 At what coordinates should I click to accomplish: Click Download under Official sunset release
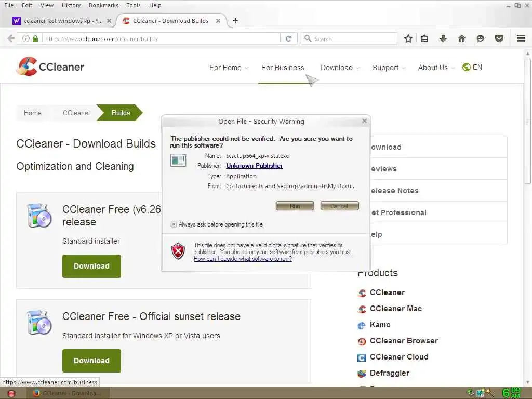91,361
